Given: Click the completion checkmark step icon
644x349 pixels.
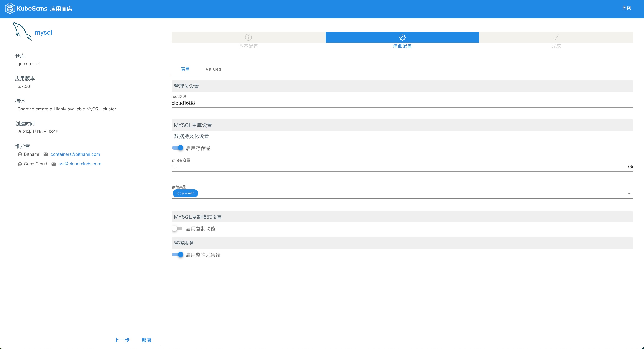Looking at the screenshot, I should point(556,37).
